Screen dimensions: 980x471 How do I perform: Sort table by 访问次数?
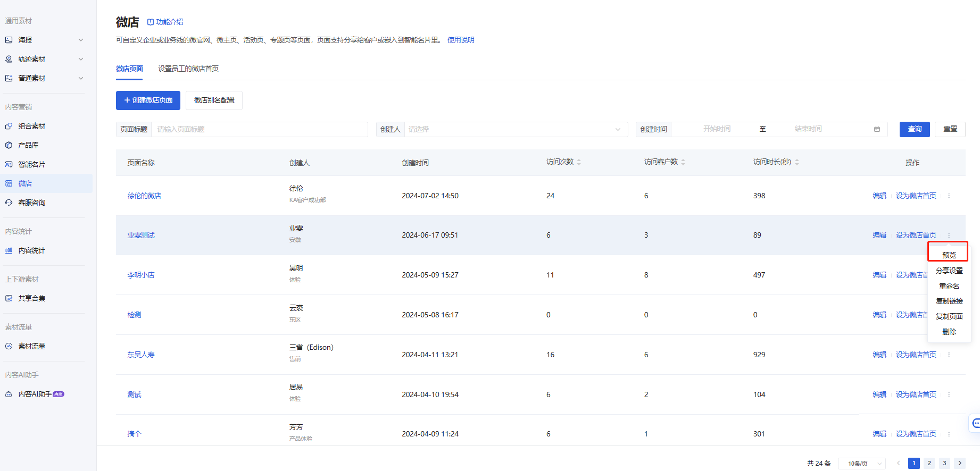tap(579, 162)
